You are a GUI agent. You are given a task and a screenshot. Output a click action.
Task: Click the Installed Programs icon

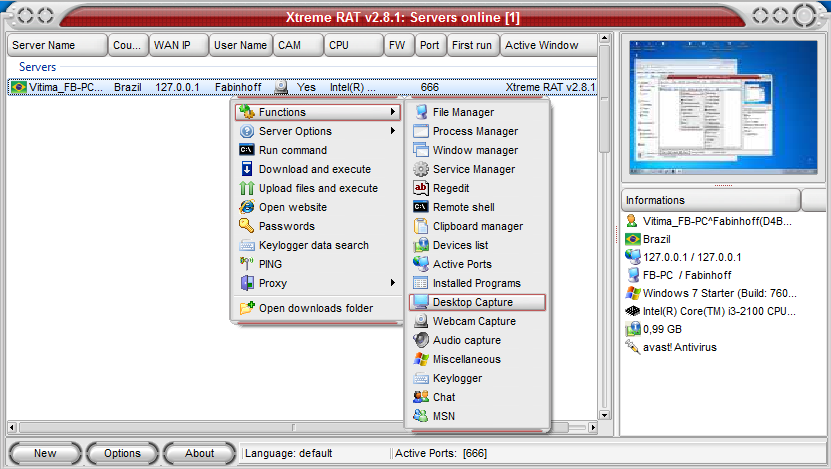pos(421,283)
